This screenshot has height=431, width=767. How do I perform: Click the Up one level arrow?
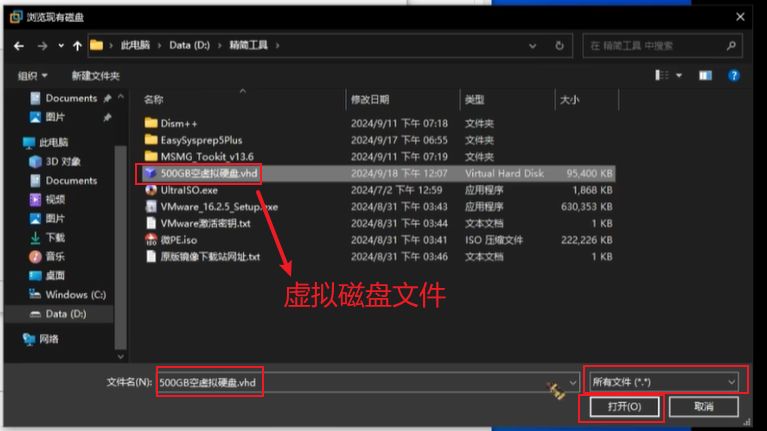76,46
